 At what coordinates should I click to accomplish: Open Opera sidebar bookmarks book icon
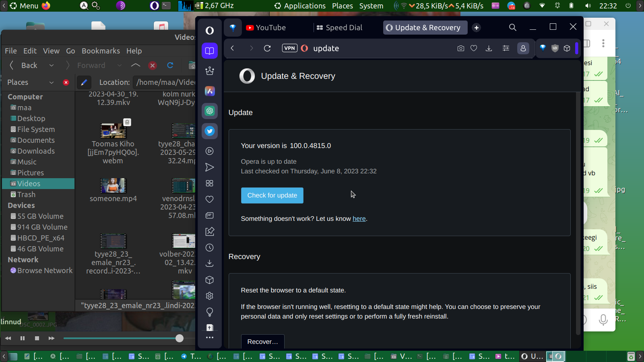210,51
